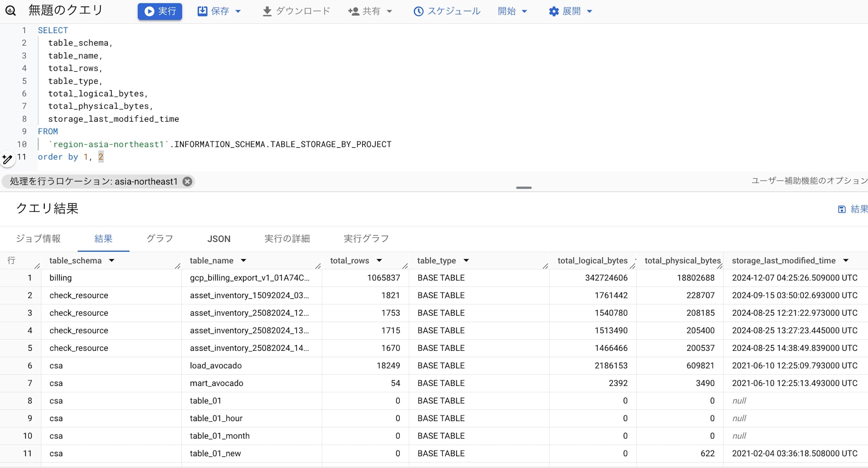
Task: Click the ユーザー補助機能のオプション link
Action: [x=809, y=181]
